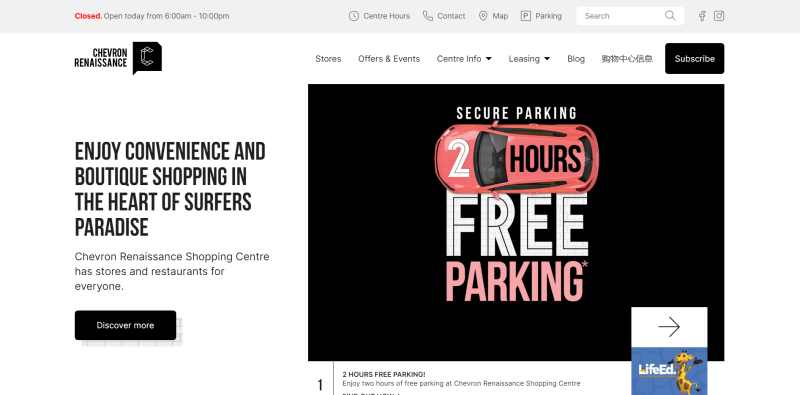Image resolution: width=800 pixels, height=395 pixels.
Task: Expand the Leasing dropdown arrow
Action: (x=547, y=59)
